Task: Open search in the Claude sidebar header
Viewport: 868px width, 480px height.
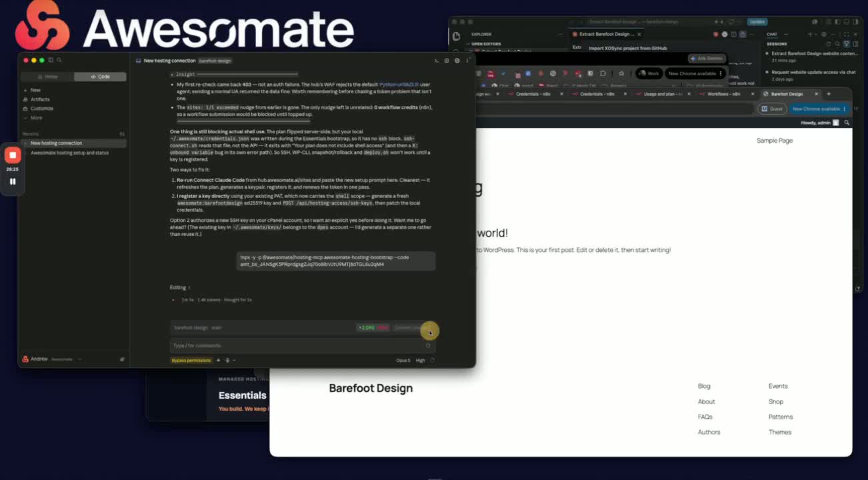Action: (59, 60)
